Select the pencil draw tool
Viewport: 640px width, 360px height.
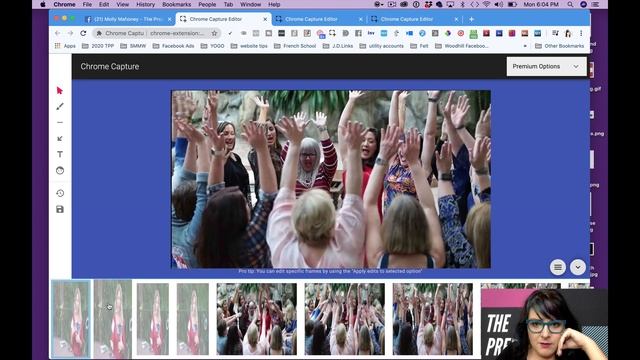60,107
